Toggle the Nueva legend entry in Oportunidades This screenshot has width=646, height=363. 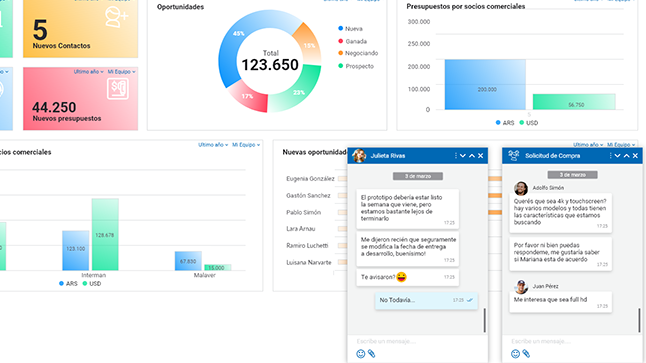(x=350, y=28)
